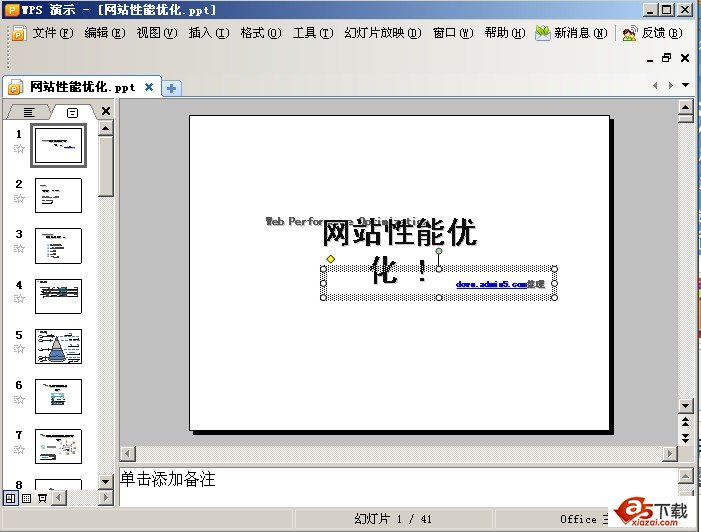Screen dimensions: 701x532
Task: Open the 插入(I) menu
Action: 209,33
